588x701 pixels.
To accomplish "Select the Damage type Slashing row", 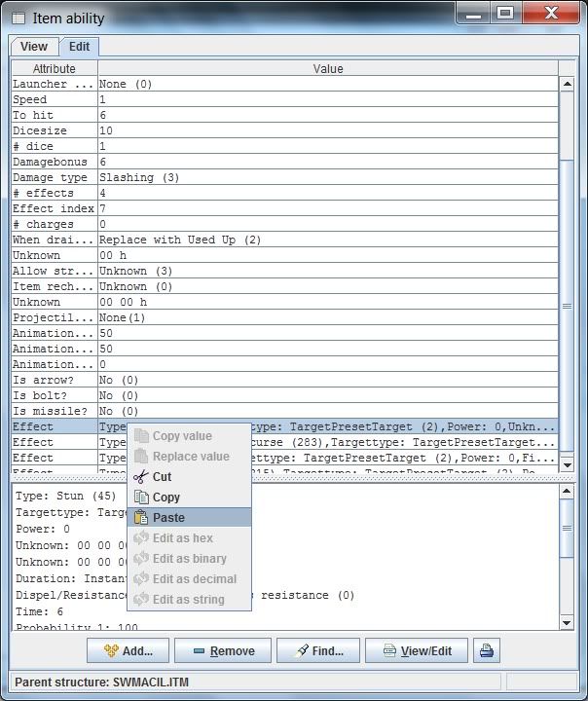I will point(282,178).
